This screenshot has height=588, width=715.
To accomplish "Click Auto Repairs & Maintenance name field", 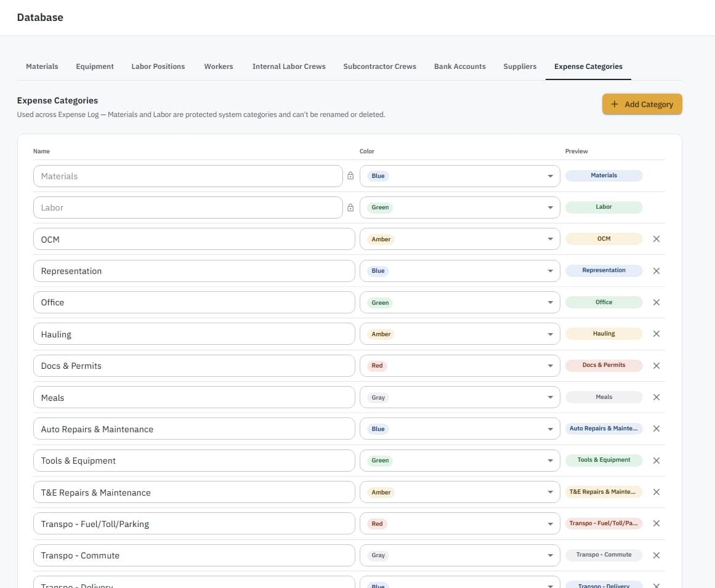I will [x=194, y=429].
